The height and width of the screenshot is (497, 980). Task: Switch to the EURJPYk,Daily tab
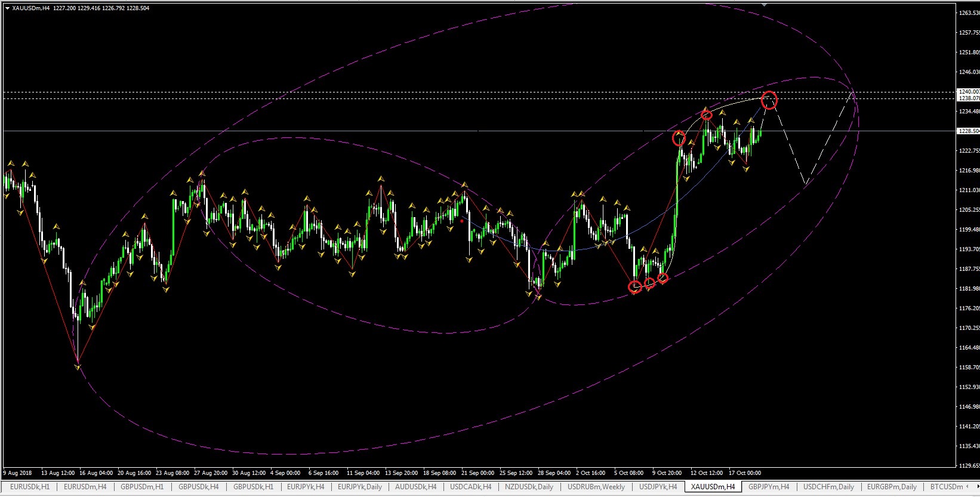(x=359, y=487)
